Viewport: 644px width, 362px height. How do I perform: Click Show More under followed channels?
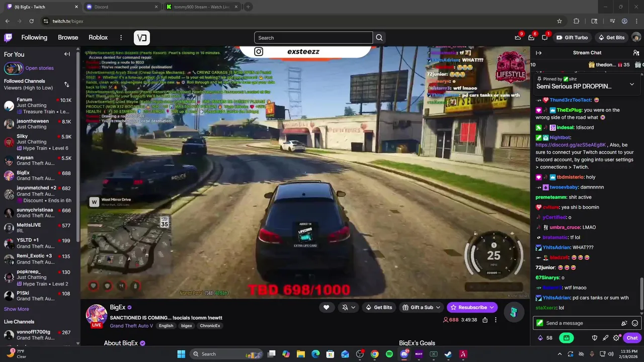pyautogui.click(x=17, y=309)
